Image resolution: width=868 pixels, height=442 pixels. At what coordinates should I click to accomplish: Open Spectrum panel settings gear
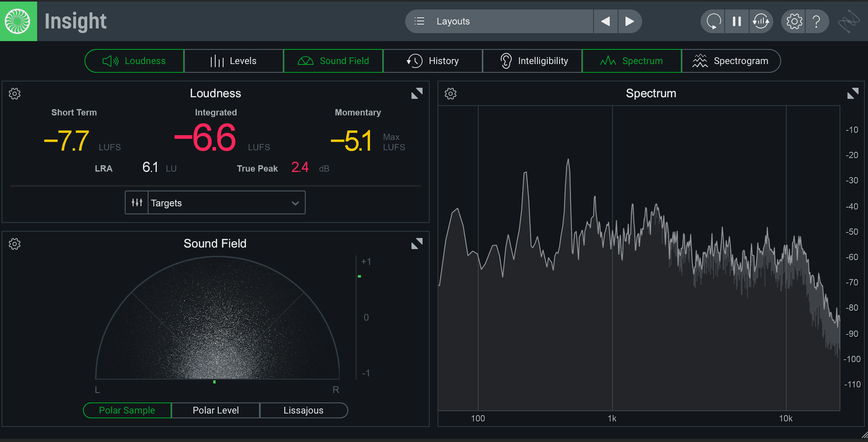click(x=451, y=94)
